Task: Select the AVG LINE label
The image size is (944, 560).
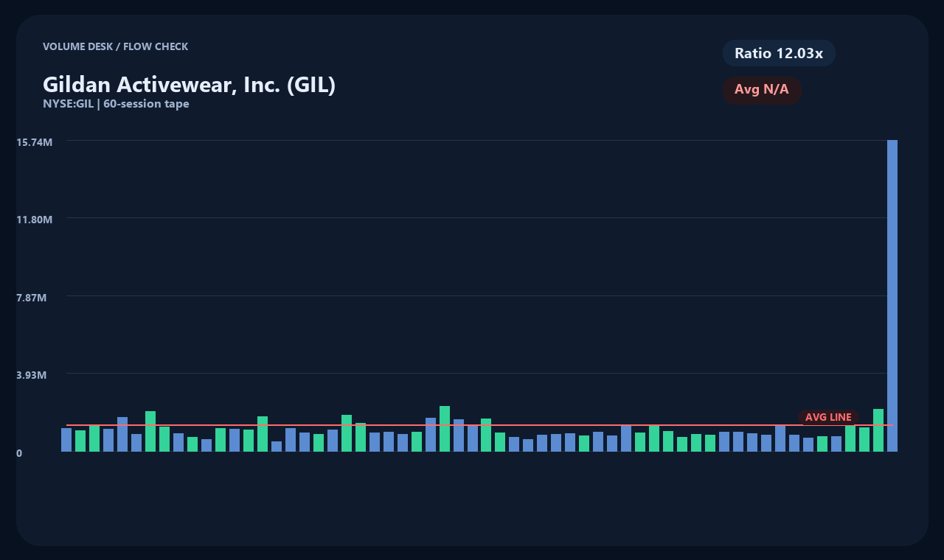Action: tap(828, 417)
